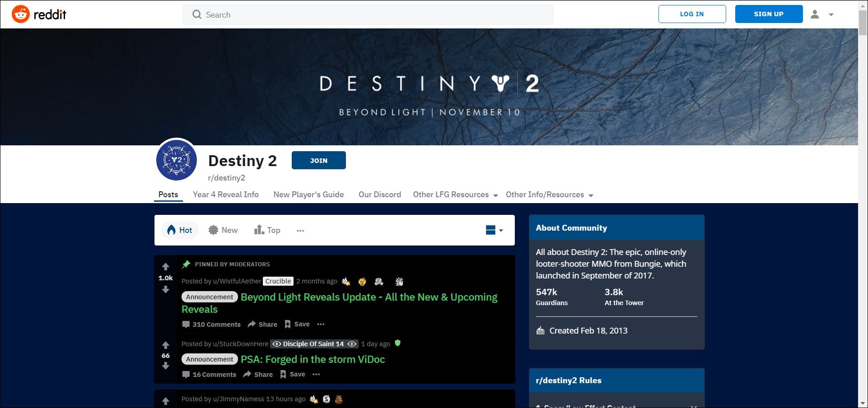Click the scrollbar down arrow
Image resolution: width=868 pixels, height=408 pixels.
click(x=863, y=403)
